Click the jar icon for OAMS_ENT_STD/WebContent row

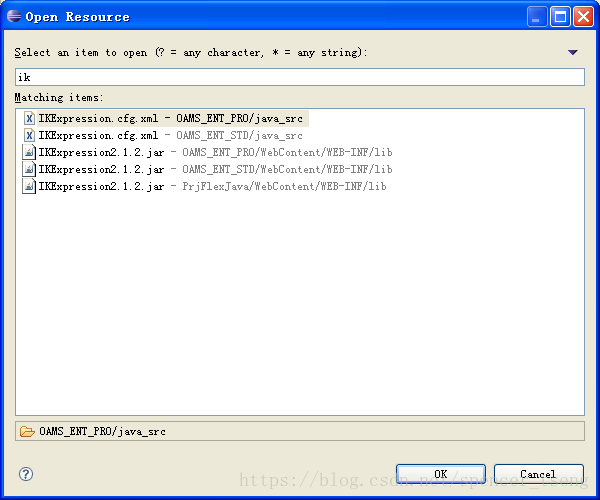[29, 169]
